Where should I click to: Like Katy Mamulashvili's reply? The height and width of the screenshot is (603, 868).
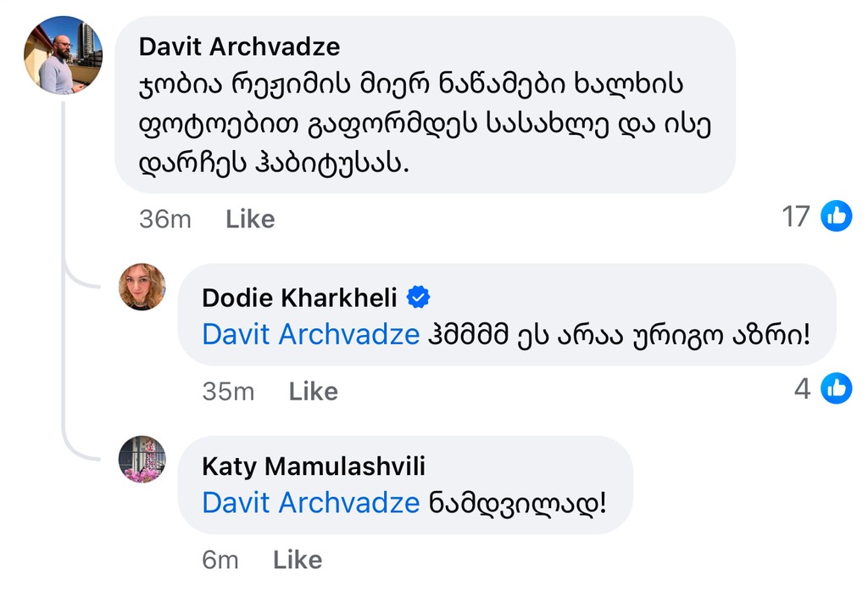tap(298, 560)
